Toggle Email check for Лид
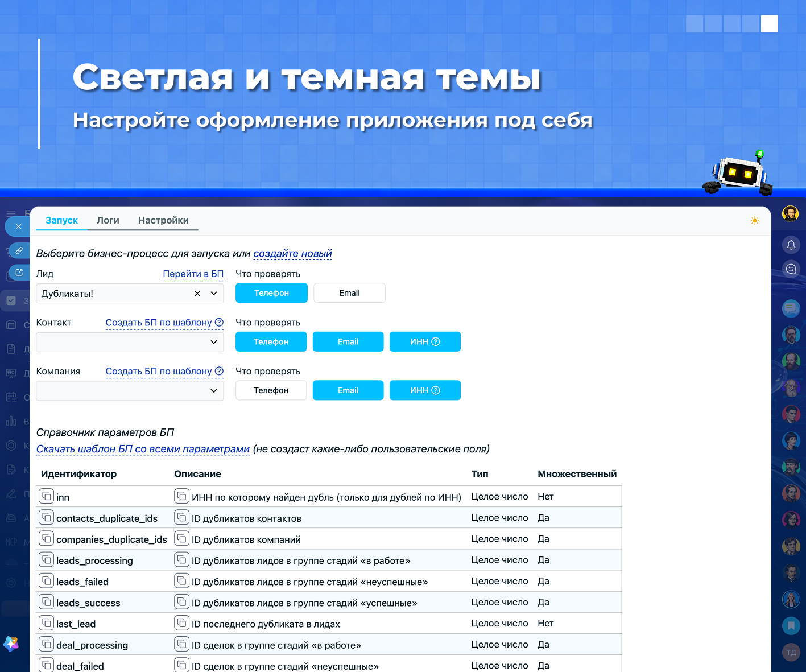Image resolution: width=806 pixels, height=672 pixels. [349, 293]
